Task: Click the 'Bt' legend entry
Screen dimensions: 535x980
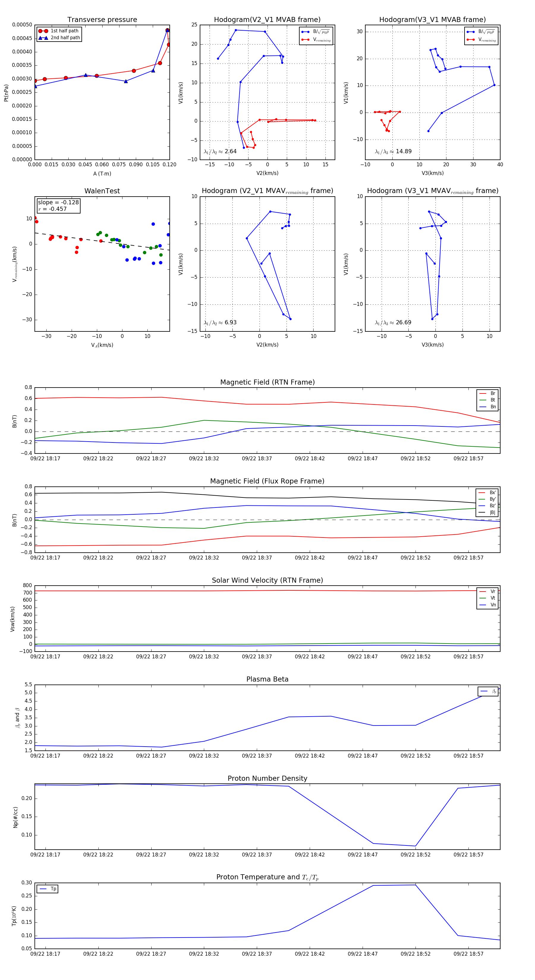Action: [x=488, y=400]
